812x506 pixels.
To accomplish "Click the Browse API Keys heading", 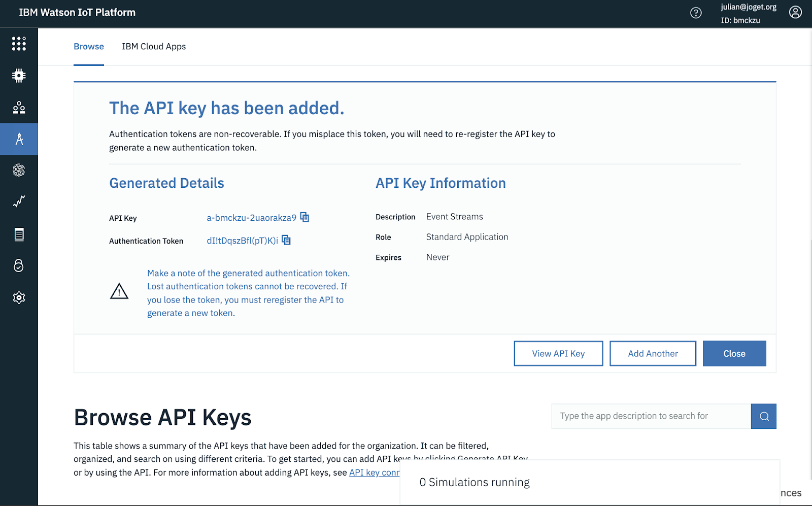I will click(x=162, y=418).
